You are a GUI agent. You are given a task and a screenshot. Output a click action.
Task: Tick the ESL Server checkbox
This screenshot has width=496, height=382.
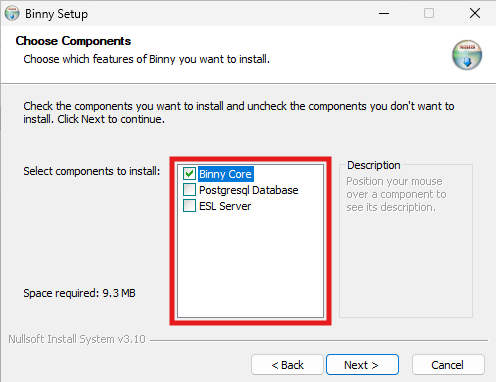pyautogui.click(x=189, y=206)
